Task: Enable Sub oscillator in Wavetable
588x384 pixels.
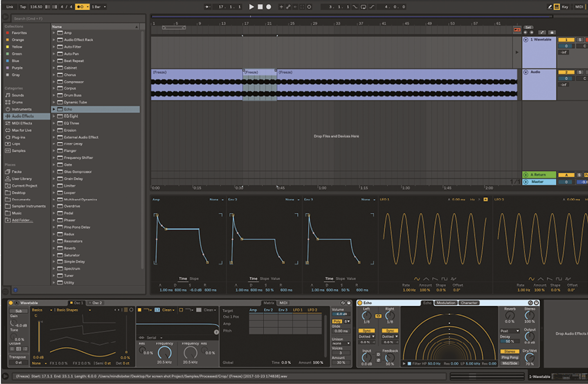Action: pos(18,311)
